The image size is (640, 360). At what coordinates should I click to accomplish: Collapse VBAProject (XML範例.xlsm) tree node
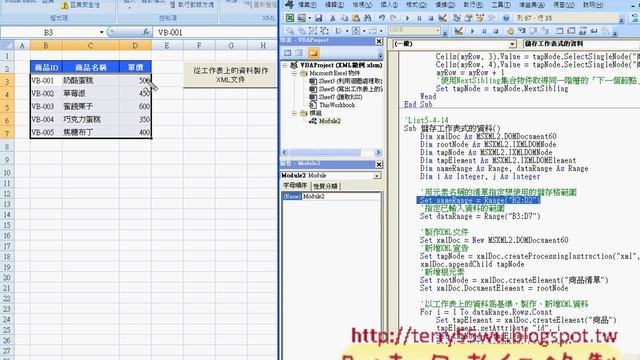(x=285, y=65)
